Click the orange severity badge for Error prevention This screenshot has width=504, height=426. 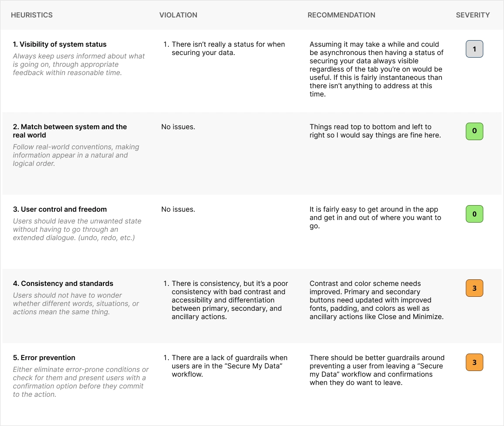point(474,362)
